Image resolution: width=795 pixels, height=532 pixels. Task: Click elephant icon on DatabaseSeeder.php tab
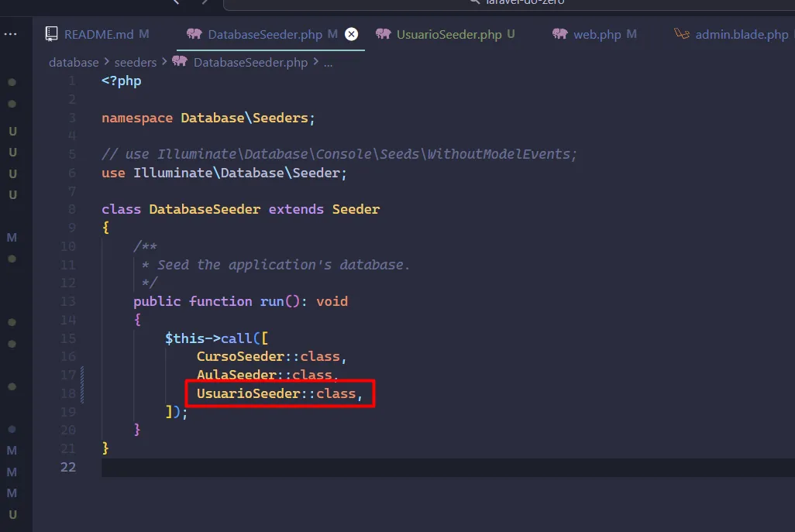(194, 34)
